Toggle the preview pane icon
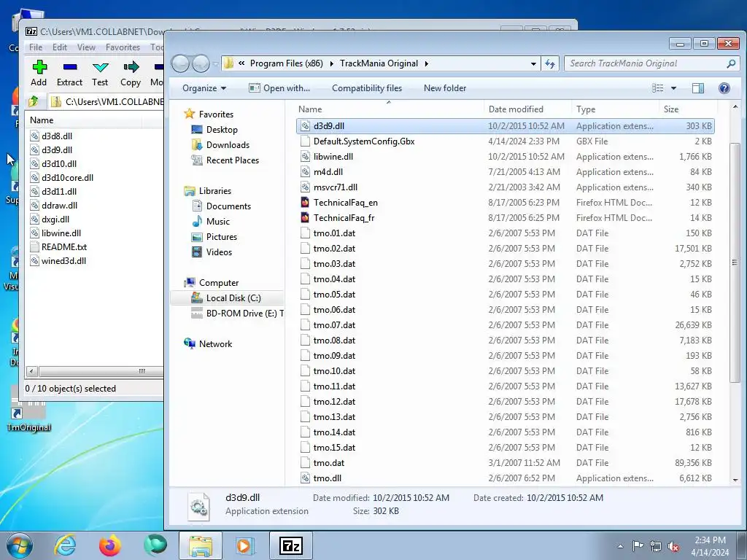The width and height of the screenshot is (747, 560). click(698, 88)
